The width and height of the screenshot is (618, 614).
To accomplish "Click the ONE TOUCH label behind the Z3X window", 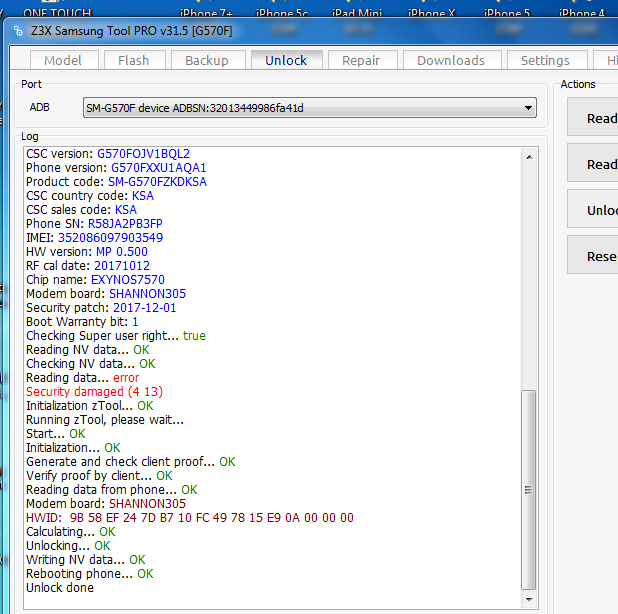I will 57,13.
